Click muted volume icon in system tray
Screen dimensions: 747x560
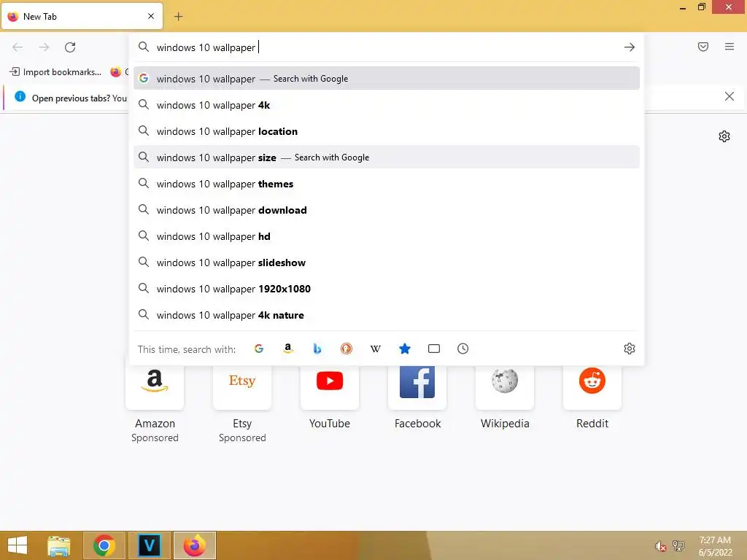click(x=660, y=546)
